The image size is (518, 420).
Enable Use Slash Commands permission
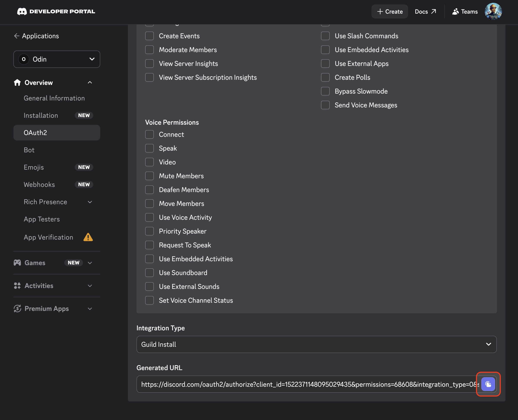pos(325,36)
